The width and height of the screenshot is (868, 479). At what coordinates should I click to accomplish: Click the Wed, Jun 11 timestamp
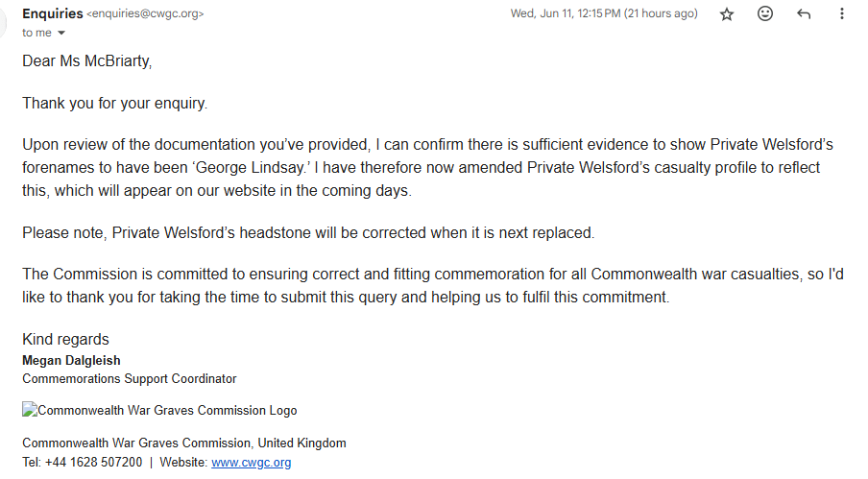(x=604, y=14)
